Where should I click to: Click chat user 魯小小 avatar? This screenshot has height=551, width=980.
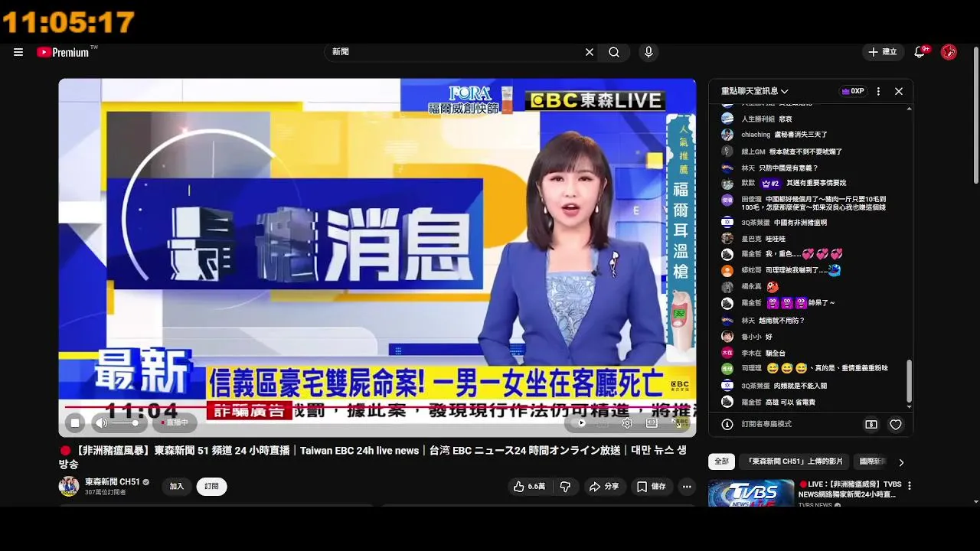pyautogui.click(x=727, y=337)
